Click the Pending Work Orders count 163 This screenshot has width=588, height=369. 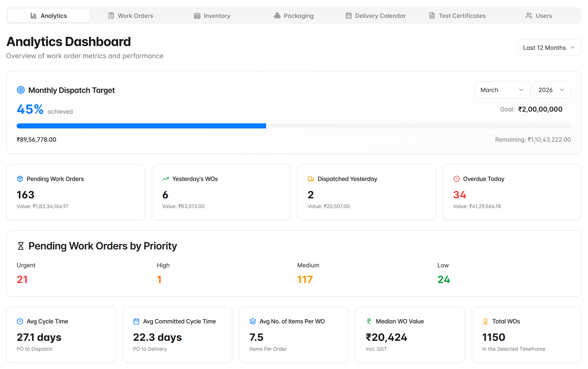coord(25,195)
